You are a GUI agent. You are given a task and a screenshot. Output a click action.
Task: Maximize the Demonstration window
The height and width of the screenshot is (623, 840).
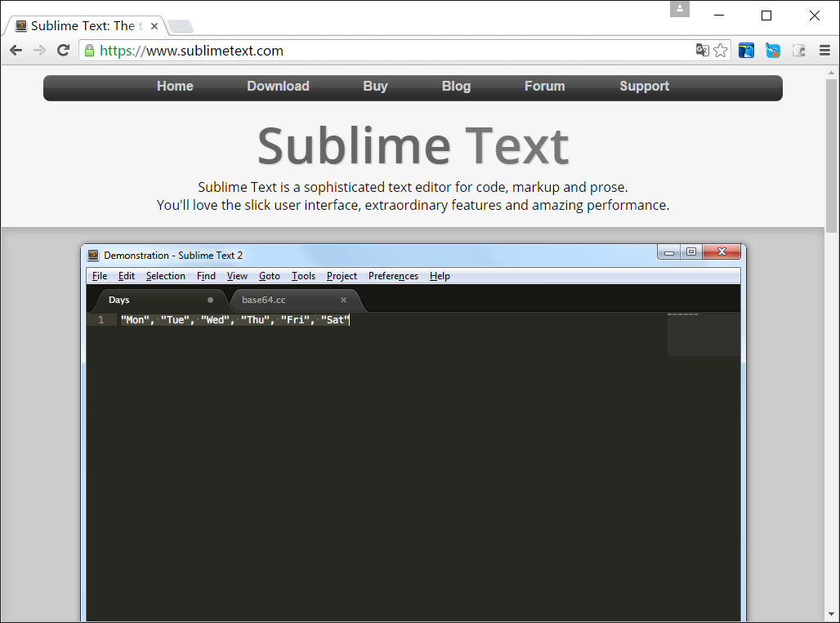tap(691, 252)
